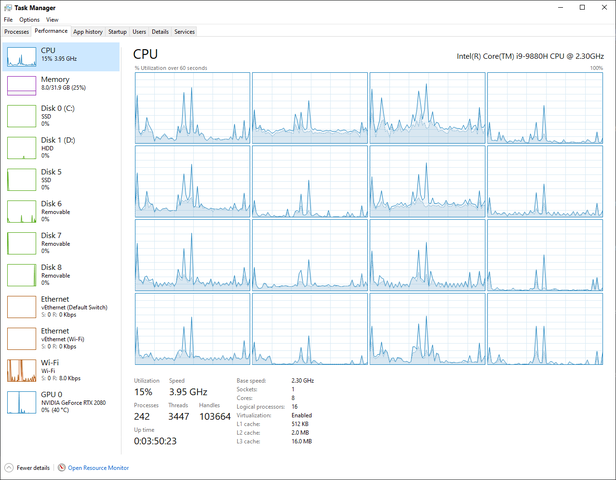Open the Services tab
The width and height of the screenshot is (616, 480).
point(185,32)
